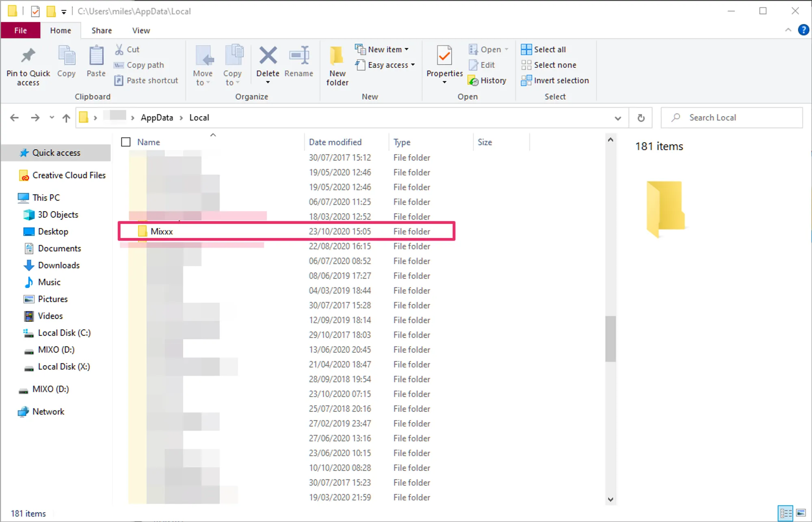Tick the select-all checkbox beside Name header

coord(126,142)
